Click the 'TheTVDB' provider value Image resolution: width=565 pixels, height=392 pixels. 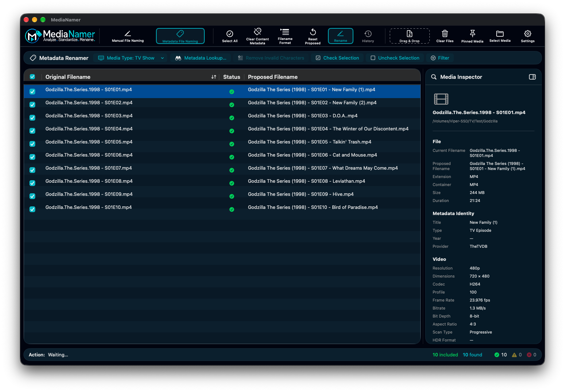point(478,246)
